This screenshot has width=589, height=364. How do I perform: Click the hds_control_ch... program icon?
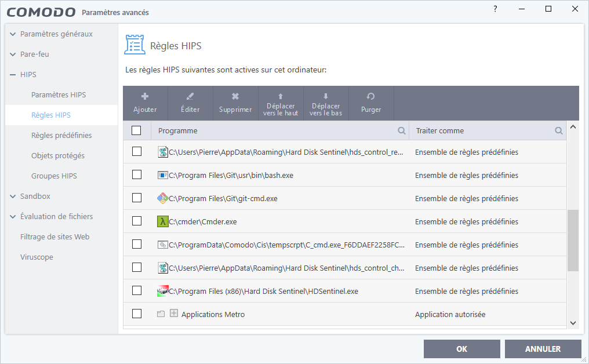coord(163,268)
